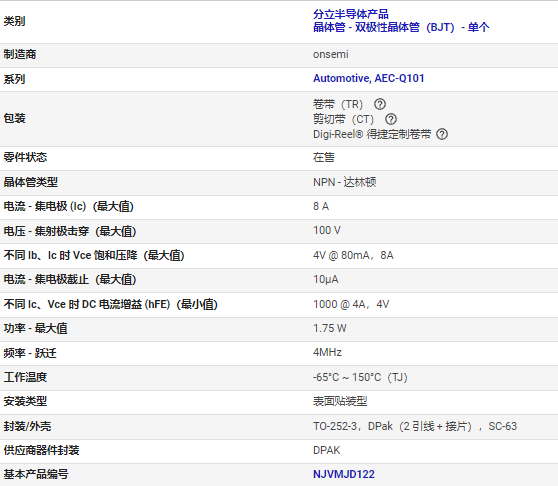This screenshot has height=486, width=558.
Task: Select operating temperature -65°C ~ 150°C value
Action: point(360,377)
